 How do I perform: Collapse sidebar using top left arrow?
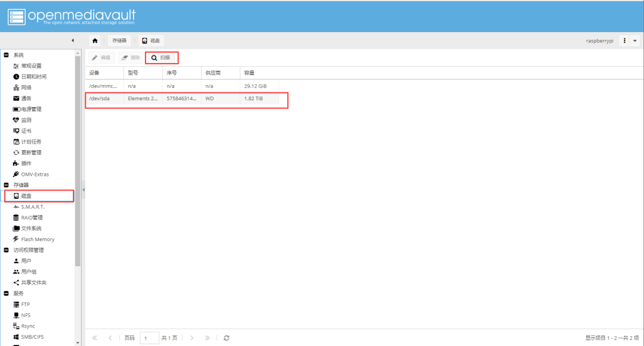point(73,40)
